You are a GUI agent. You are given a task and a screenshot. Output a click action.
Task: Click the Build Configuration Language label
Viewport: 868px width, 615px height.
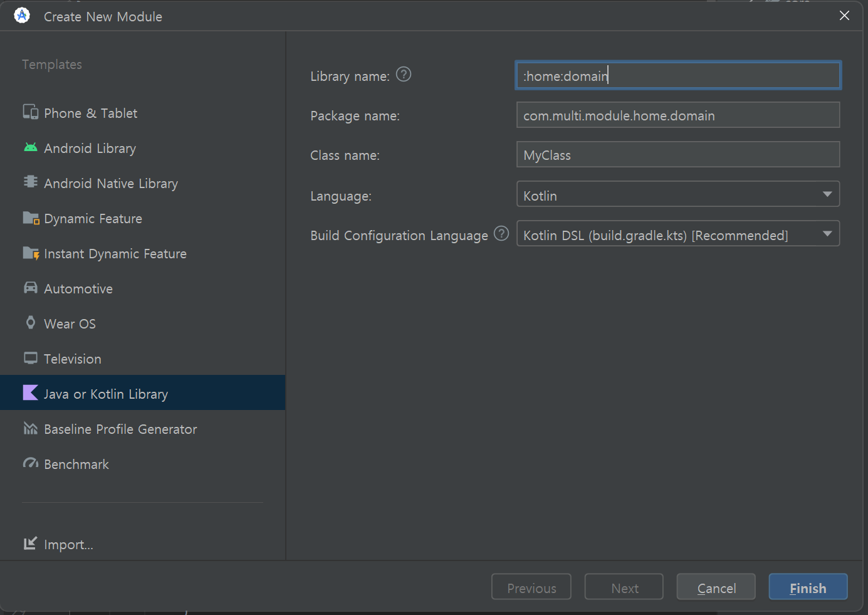tap(399, 236)
